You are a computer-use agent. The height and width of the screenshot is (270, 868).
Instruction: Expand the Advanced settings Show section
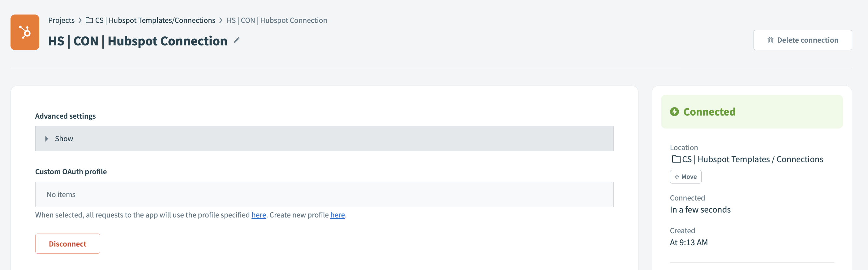(x=324, y=138)
